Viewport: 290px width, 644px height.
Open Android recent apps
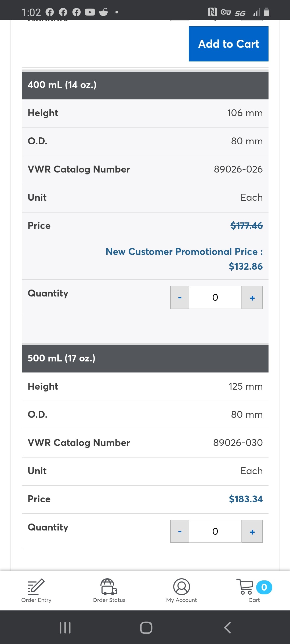[x=65, y=628]
